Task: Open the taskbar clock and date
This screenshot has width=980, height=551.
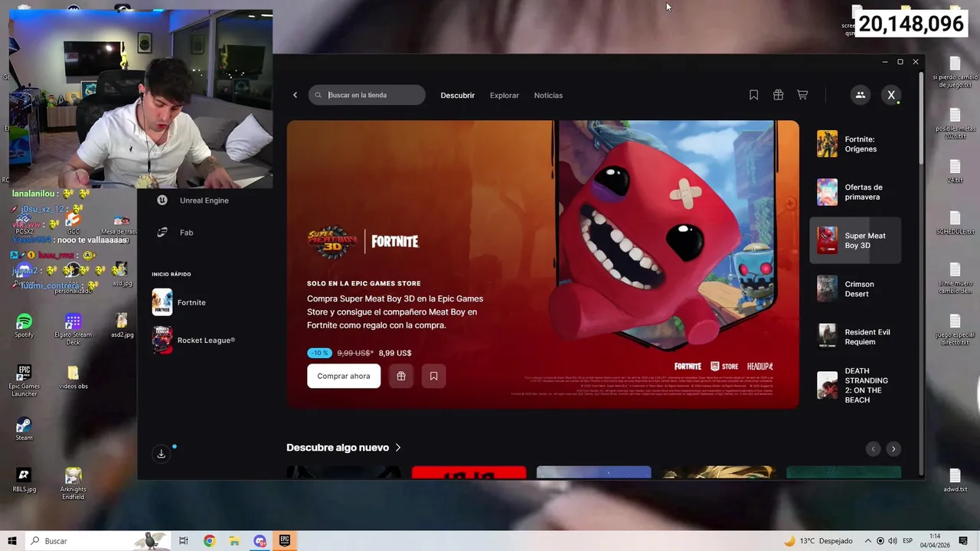Action: click(935, 541)
